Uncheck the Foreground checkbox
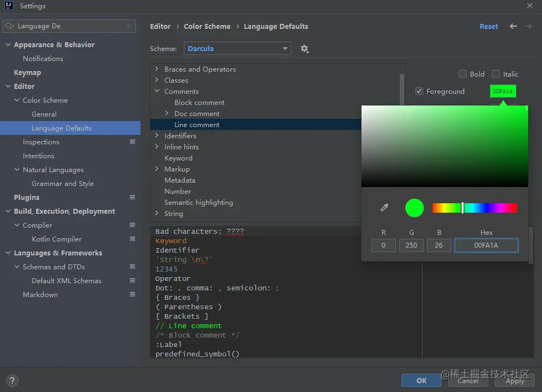 (419, 92)
